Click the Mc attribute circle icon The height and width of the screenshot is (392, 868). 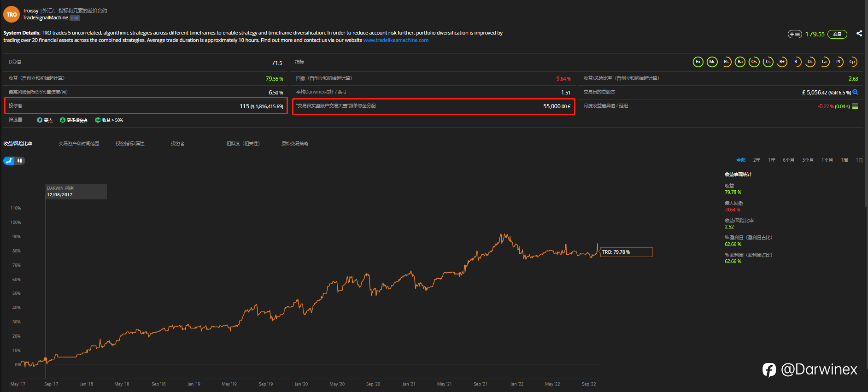[x=712, y=62]
